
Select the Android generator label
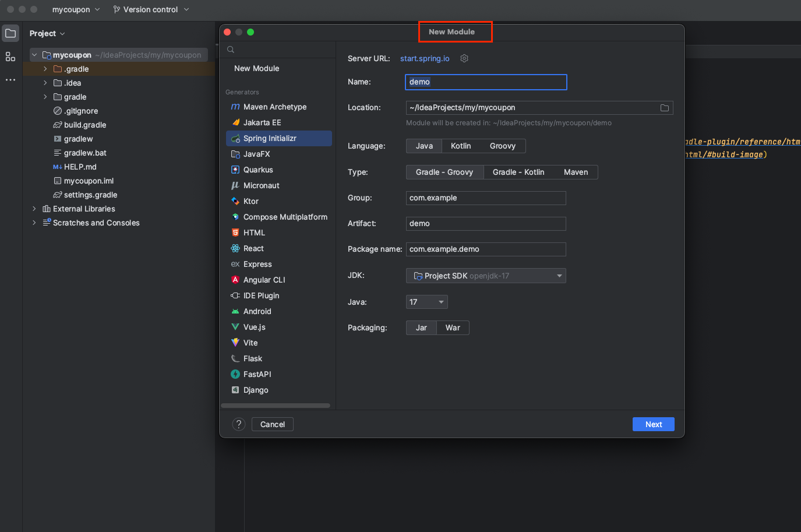pos(257,311)
